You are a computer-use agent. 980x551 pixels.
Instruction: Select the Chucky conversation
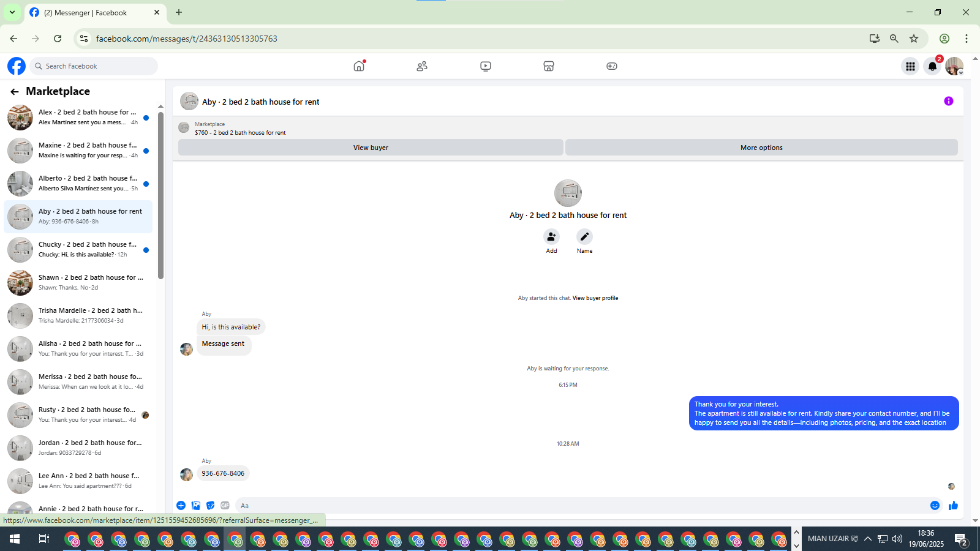pyautogui.click(x=78, y=250)
